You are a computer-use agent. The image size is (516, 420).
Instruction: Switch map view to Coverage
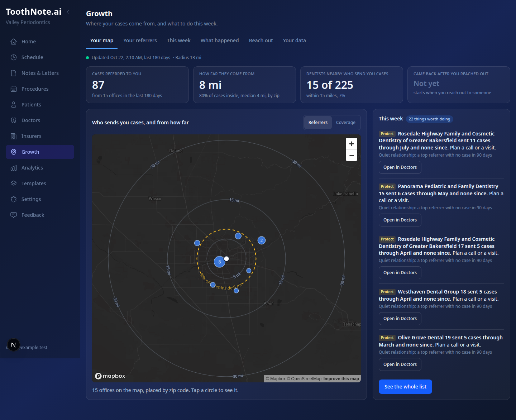346,123
